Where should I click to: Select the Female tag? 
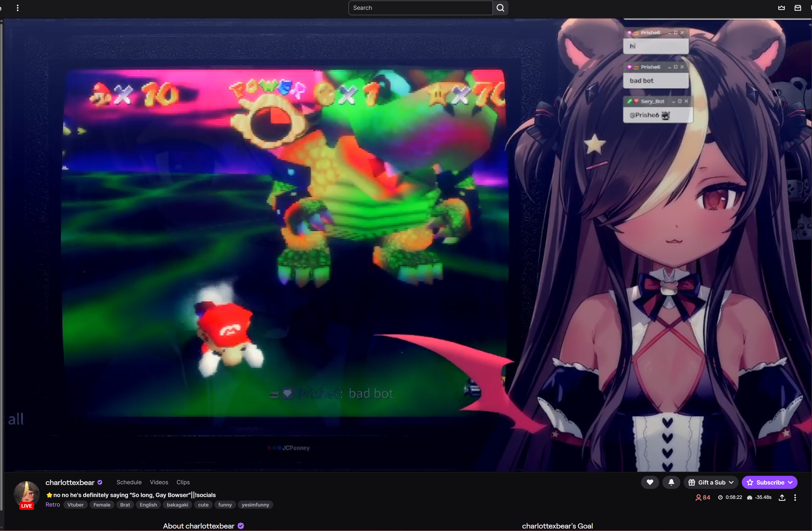tap(102, 505)
